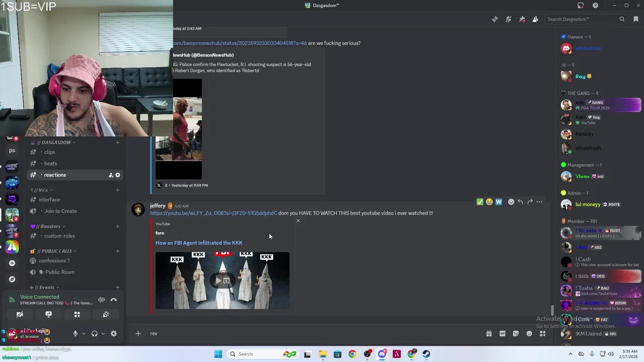Open more options on jeffery's message
Viewport: 644px width, 362px height.
(539, 202)
